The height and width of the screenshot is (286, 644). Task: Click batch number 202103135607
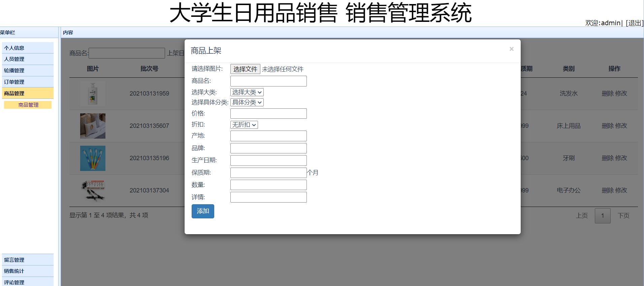[149, 126]
